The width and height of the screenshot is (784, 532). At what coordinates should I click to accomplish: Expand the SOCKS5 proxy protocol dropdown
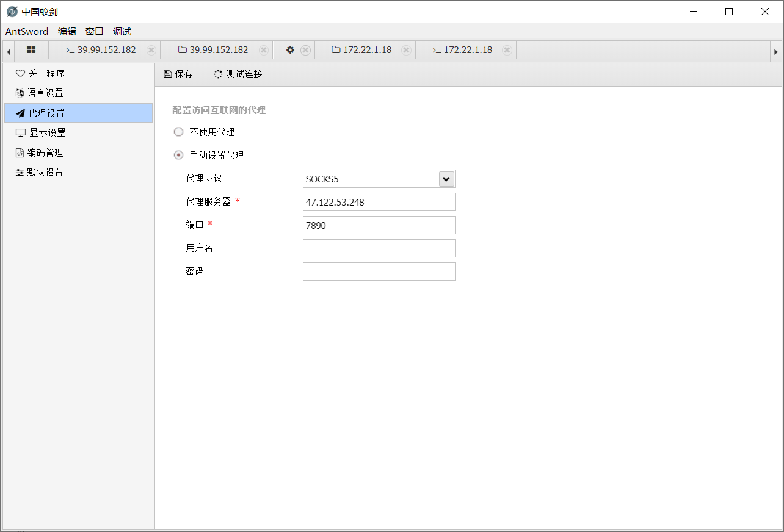coord(446,179)
